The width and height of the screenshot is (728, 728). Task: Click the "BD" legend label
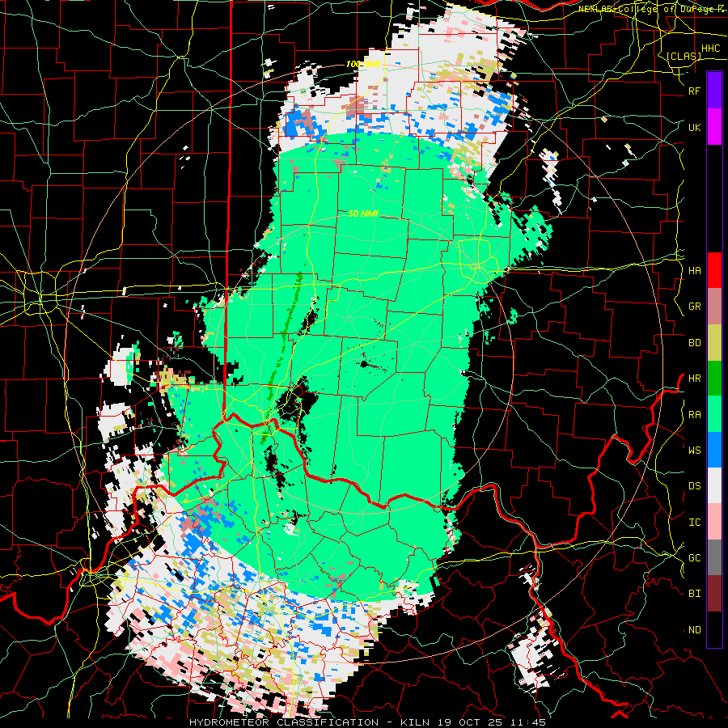click(695, 343)
